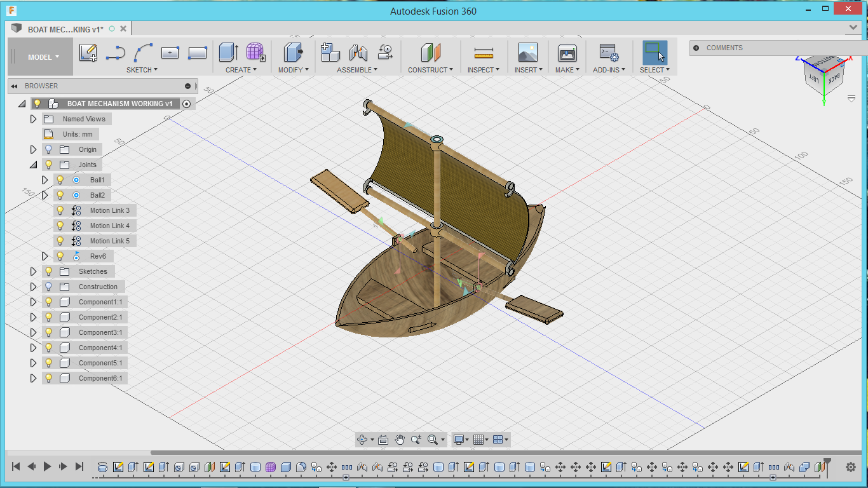Open the 3D Print icon under Make
868x488 pixels.
(567, 53)
